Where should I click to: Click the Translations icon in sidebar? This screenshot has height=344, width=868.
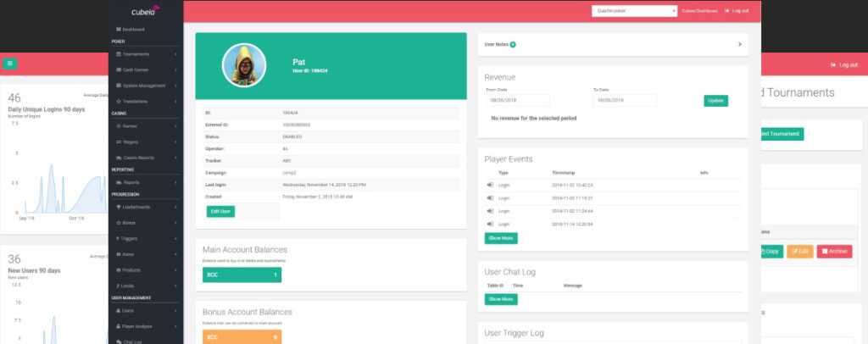[x=119, y=102]
